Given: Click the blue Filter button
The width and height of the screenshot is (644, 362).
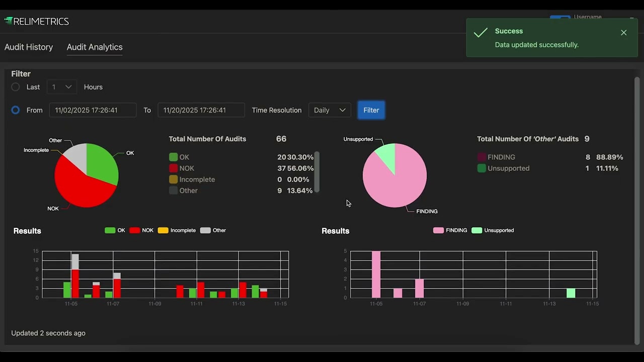Looking at the screenshot, I should click(371, 110).
